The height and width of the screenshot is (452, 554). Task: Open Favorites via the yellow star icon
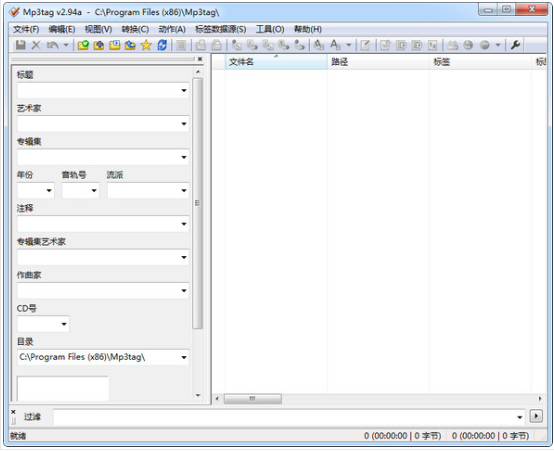pos(146,45)
